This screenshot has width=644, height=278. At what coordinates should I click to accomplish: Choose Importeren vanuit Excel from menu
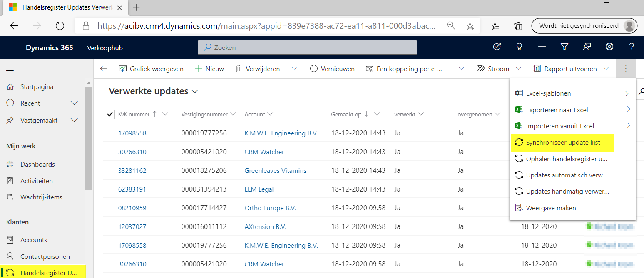pos(560,126)
